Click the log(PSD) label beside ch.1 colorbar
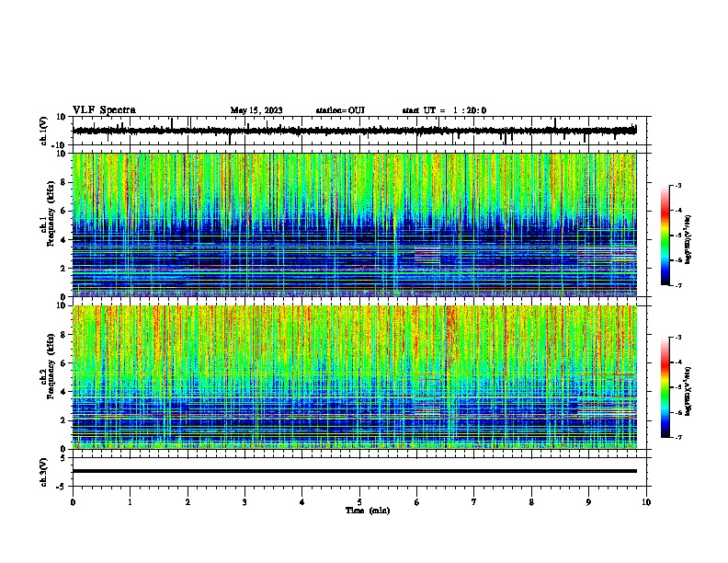This screenshot has width=728, height=563. (x=688, y=240)
